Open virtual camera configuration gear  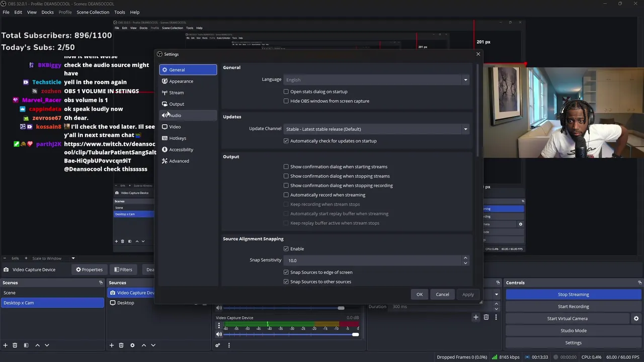tap(636, 319)
